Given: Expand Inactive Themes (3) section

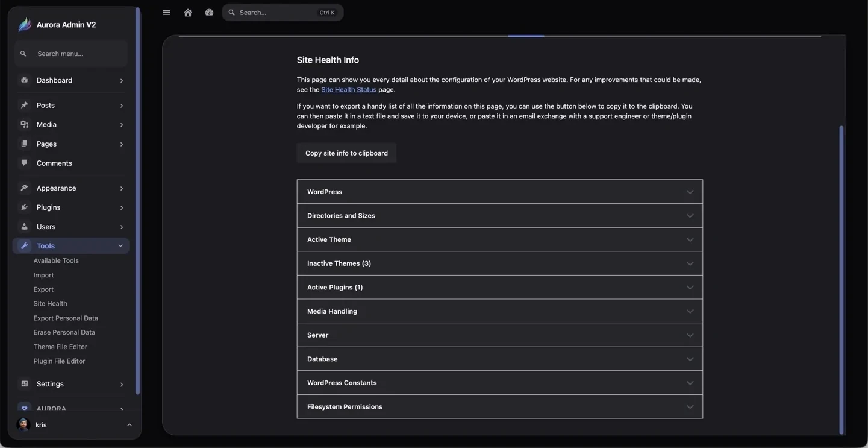Looking at the screenshot, I should click(x=499, y=263).
